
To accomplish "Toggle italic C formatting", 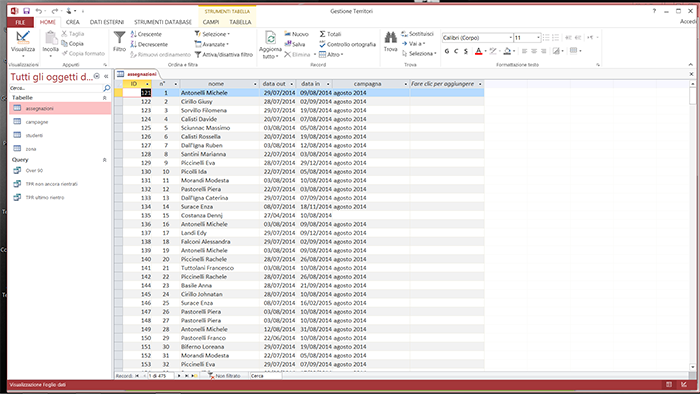I will click(x=456, y=51).
